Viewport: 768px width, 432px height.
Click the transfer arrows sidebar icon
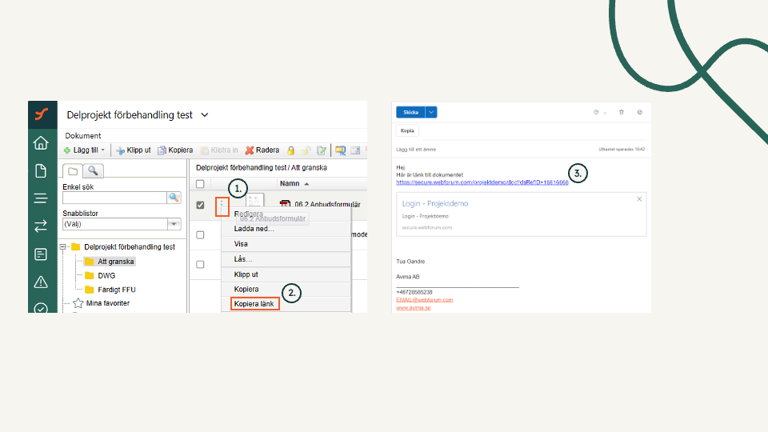click(40, 227)
